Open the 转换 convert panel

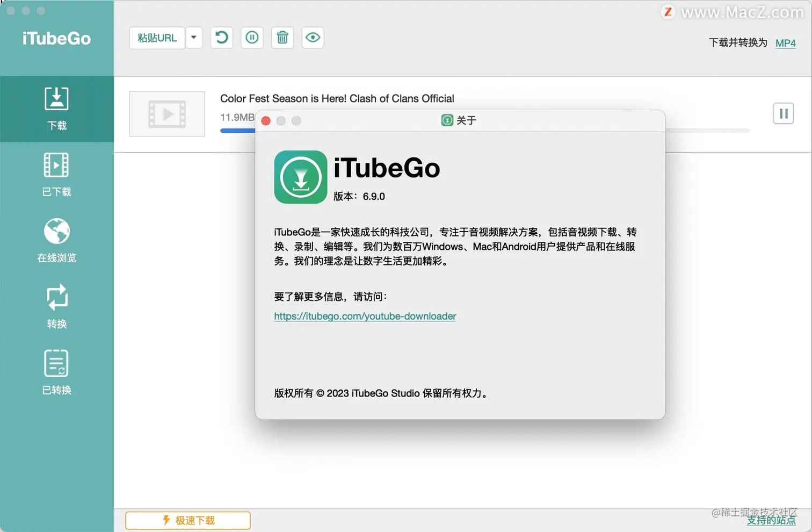pyautogui.click(x=56, y=306)
